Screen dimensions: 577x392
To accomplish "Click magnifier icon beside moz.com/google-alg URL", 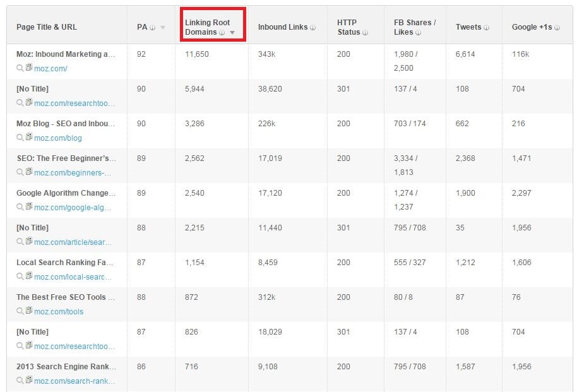I will (20, 207).
